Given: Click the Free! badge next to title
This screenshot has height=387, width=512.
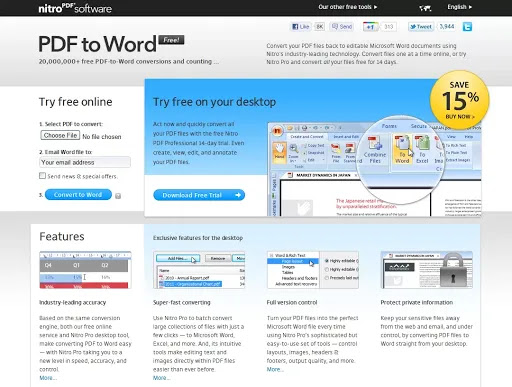Looking at the screenshot, I should click(x=171, y=40).
